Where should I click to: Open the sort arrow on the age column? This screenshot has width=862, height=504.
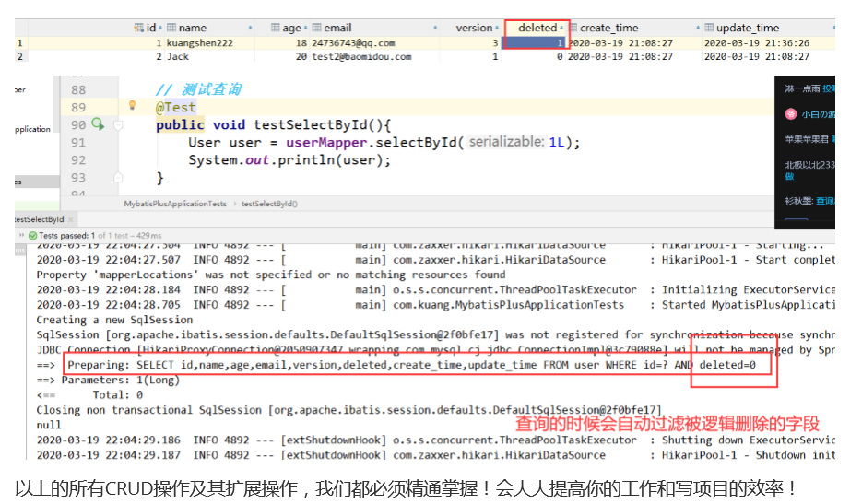306,28
